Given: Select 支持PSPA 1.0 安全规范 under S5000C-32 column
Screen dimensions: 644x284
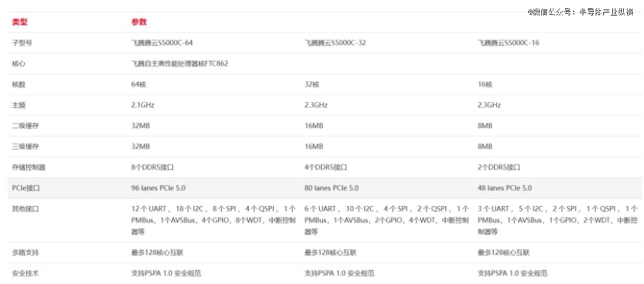Looking at the screenshot, I should 339,273.
